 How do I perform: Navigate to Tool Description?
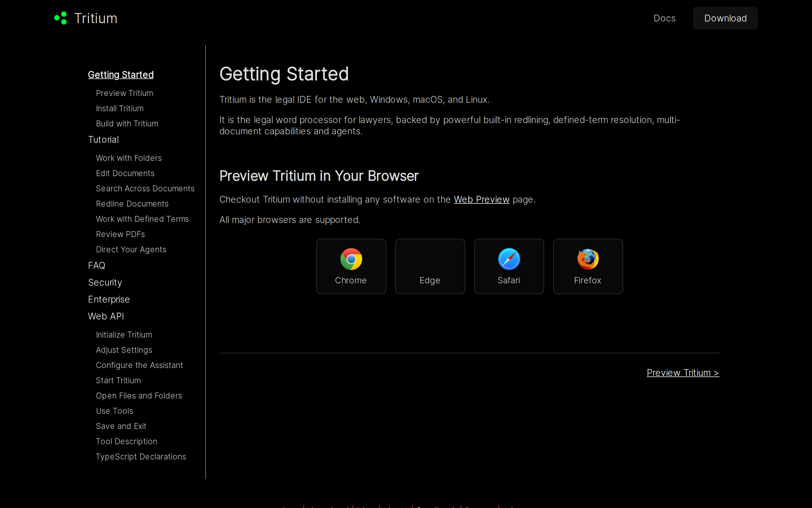coord(127,441)
